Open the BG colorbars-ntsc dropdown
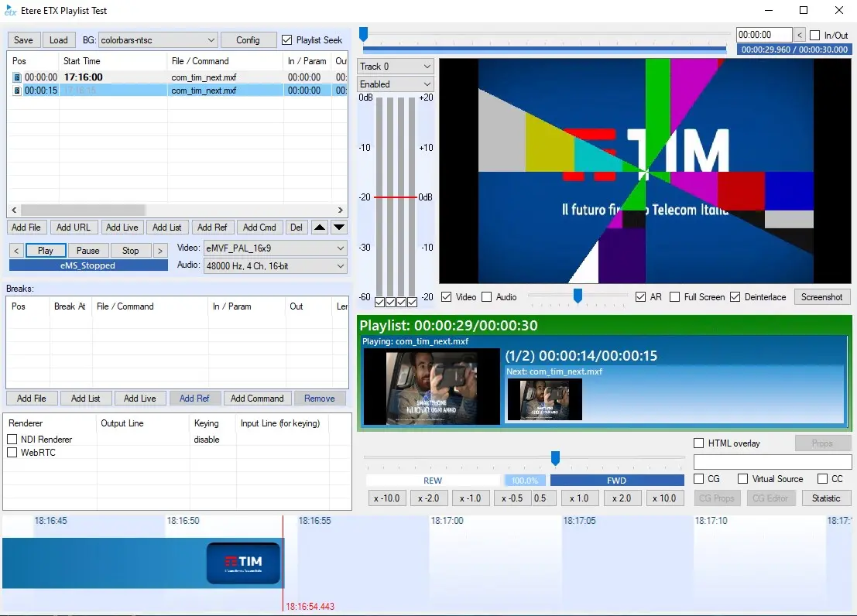The width and height of the screenshot is (857, 616). pos(158,40)
